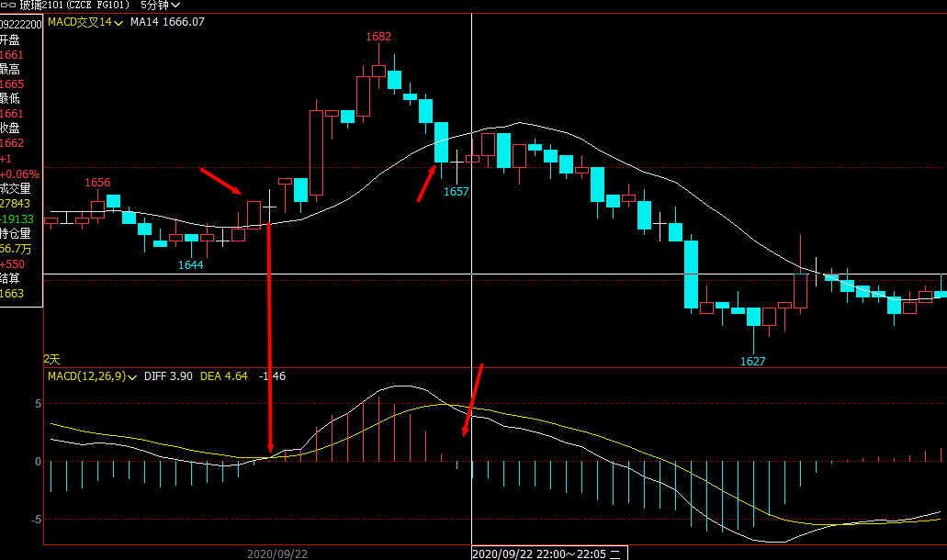Click the 成交量 volume field in data panel
Viewport: 947px width, 560px height.
click(15, 189)
